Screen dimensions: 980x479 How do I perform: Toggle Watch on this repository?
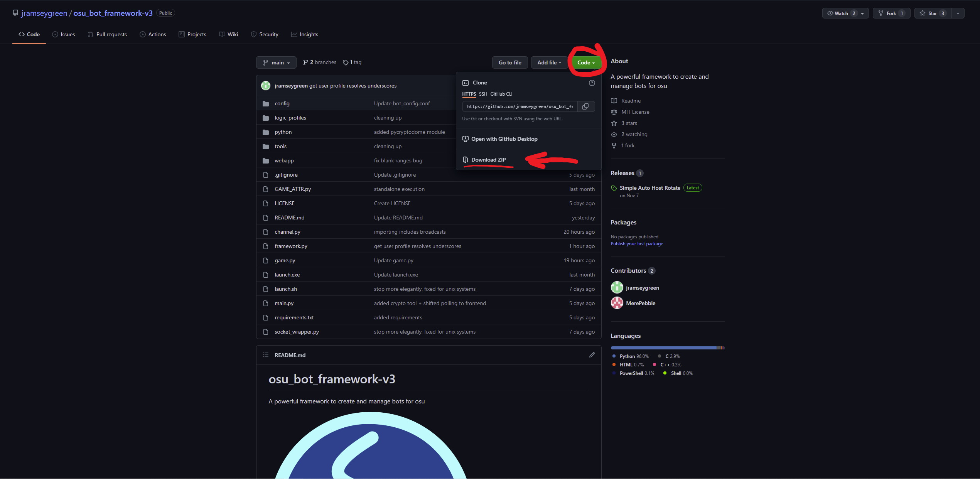pos(840,13)
